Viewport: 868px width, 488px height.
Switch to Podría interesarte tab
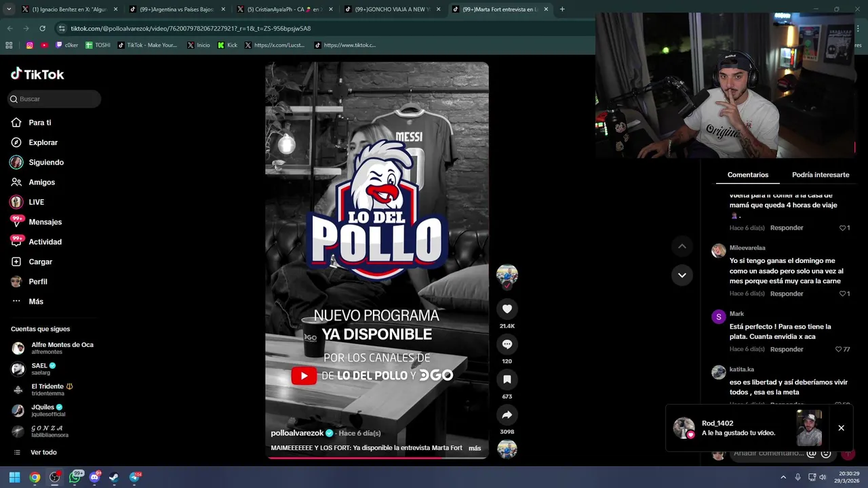(x=821, y=175)
